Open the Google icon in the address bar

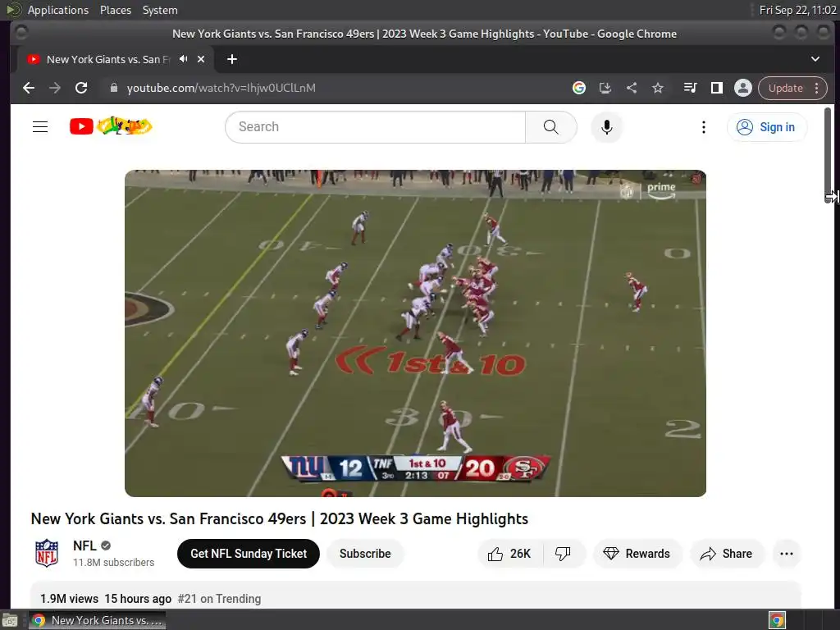pyautogui.click(x=578, y=88)
